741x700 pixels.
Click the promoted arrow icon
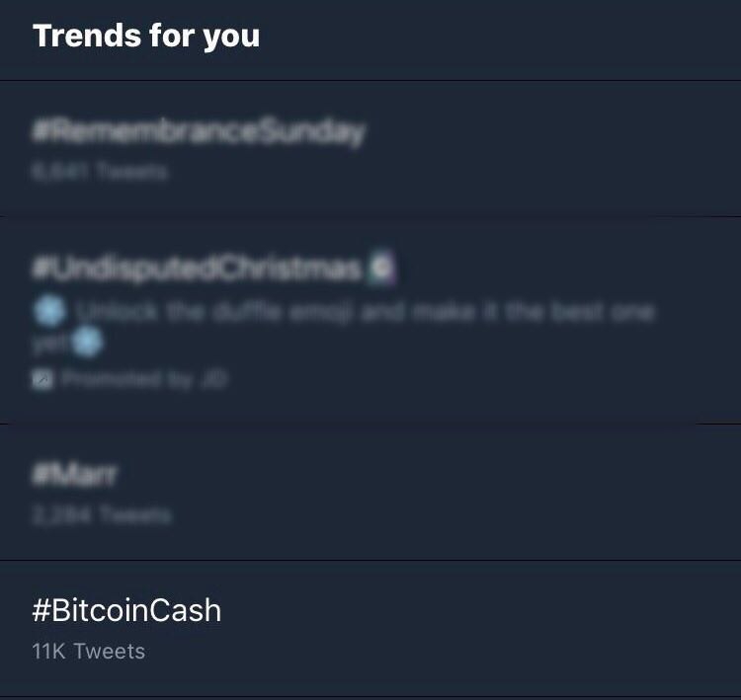tap(42, 379)
